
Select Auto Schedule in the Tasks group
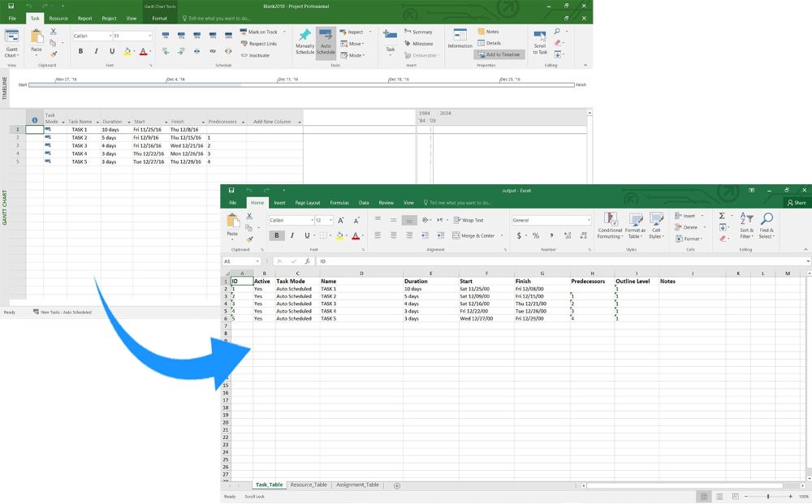[x=326, y=42]
